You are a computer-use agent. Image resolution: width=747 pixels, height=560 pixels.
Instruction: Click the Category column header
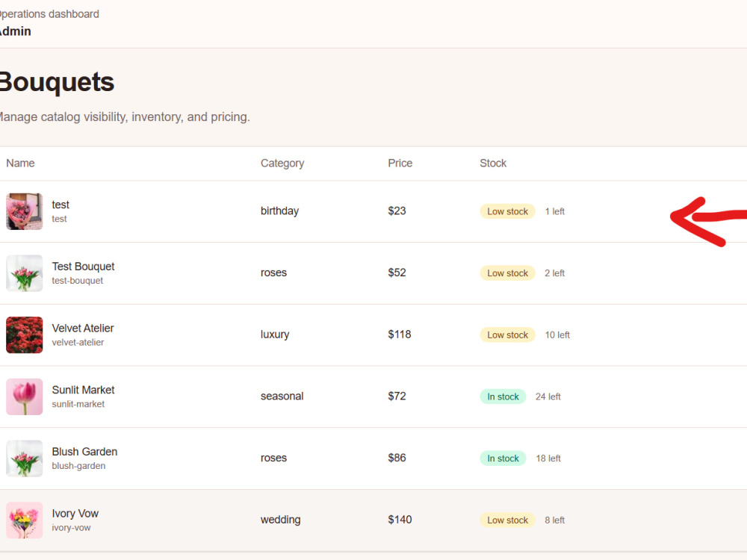tap(282, 164)
